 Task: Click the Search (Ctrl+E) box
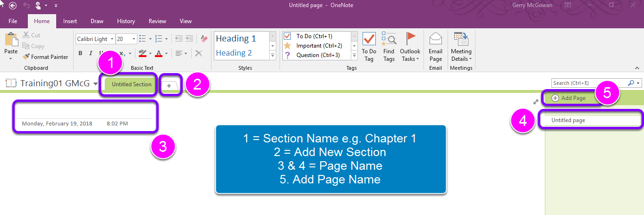coord(589,83)
